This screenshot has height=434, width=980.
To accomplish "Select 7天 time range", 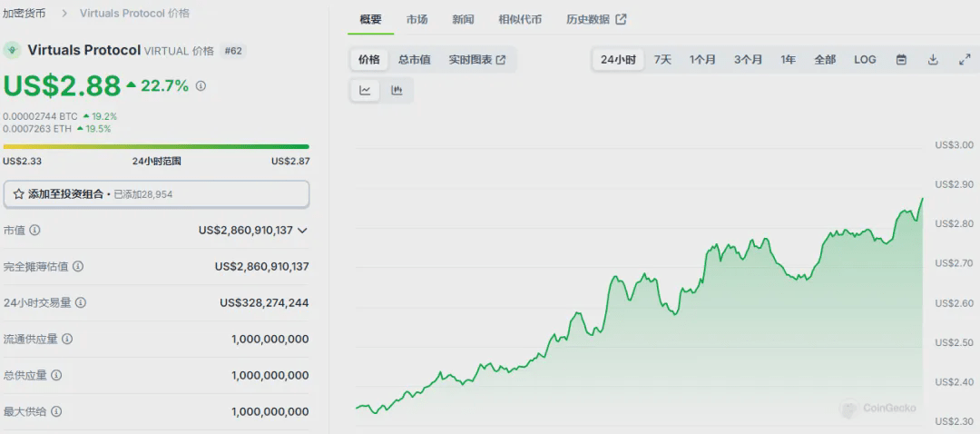I will pyautogui.click(x=662, y=60).
